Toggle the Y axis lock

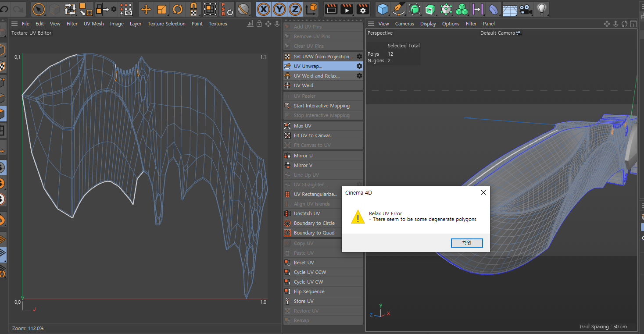click(x=279, y=9)
